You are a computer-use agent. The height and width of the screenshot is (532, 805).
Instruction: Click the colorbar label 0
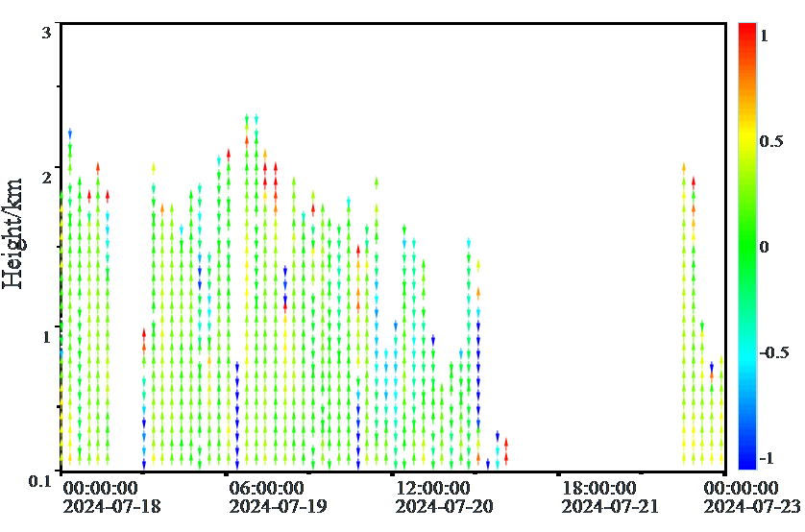765,247
